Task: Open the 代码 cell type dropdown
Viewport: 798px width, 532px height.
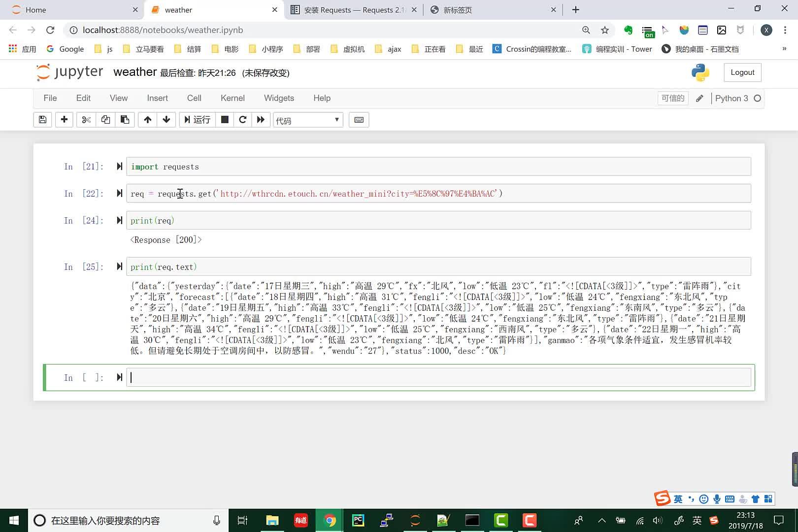Action: click(x=308, y=120)
